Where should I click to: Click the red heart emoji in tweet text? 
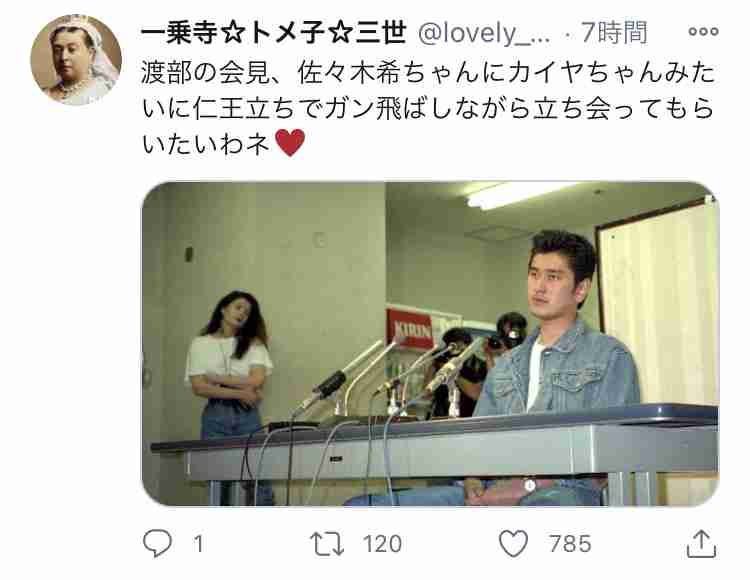(x=290, y=142)
